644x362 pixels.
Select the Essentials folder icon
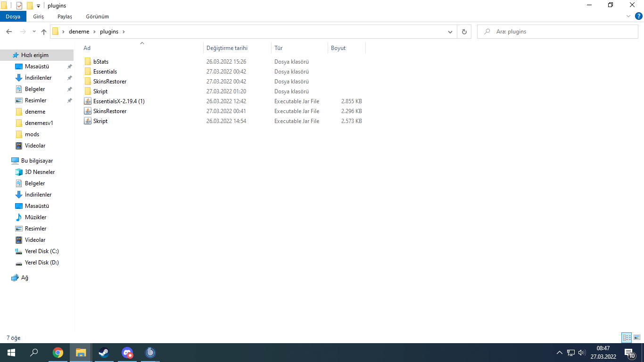[x=88, y=72]
